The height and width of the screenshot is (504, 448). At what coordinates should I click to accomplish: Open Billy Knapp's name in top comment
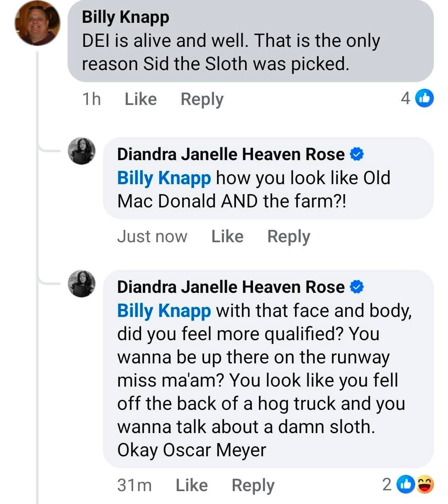(125, 17)
